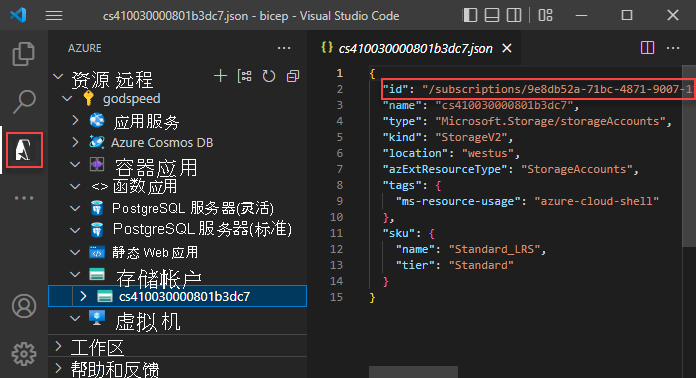Collapse the 存储帐户 node
Viewport: 696px width, 378px height.
75,275
